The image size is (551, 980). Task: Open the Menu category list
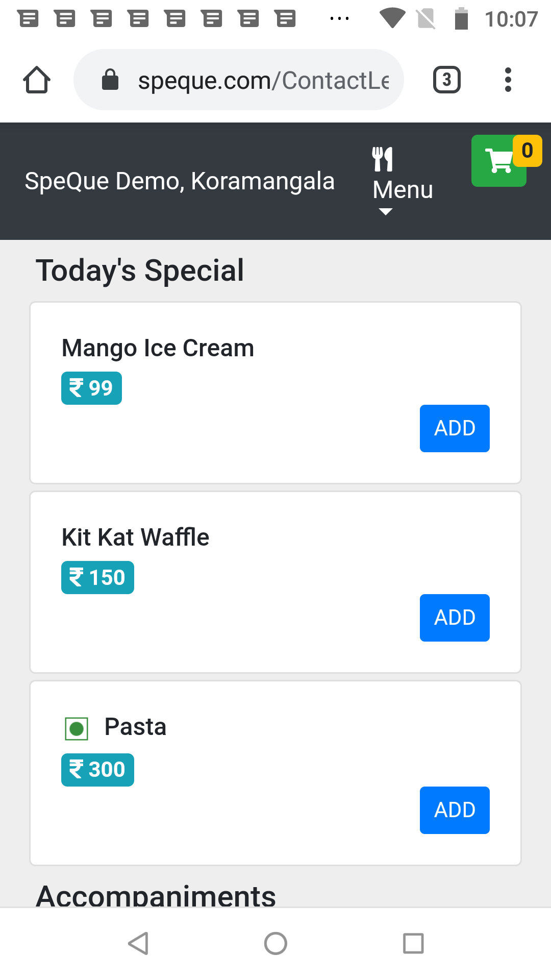pyautogui.click(x=403, y=190)
